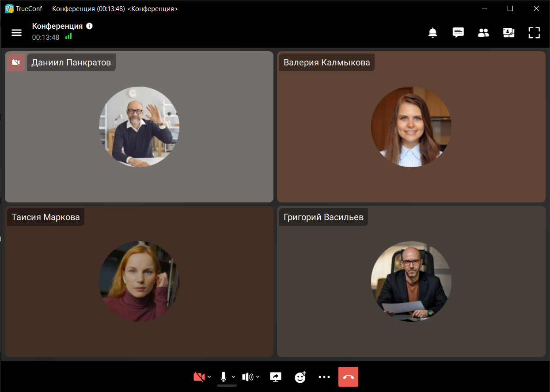Select Валерия Калмыкова's avatar tile
Viewport: 550px width, 392px height.
click(411, 127)
